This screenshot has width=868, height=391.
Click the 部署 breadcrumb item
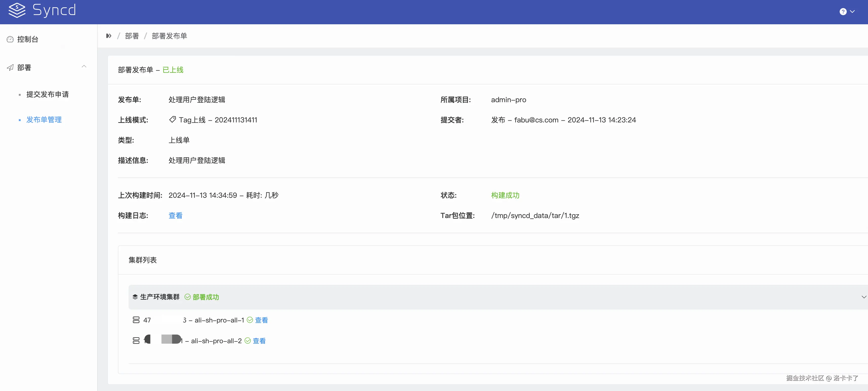132,36
